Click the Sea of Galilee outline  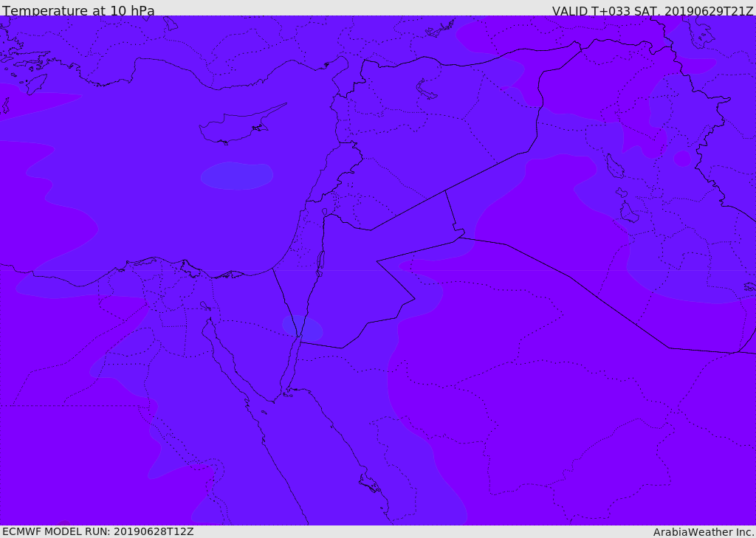324,212
